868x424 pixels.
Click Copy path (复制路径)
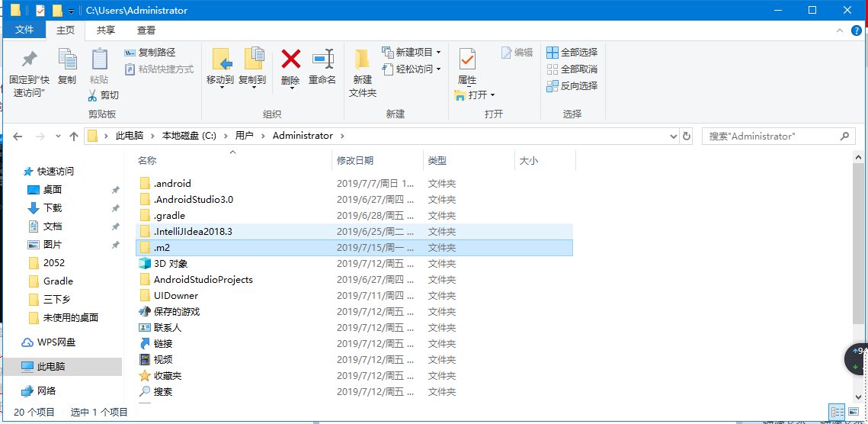pyautogui.click(x=150, y=53)
